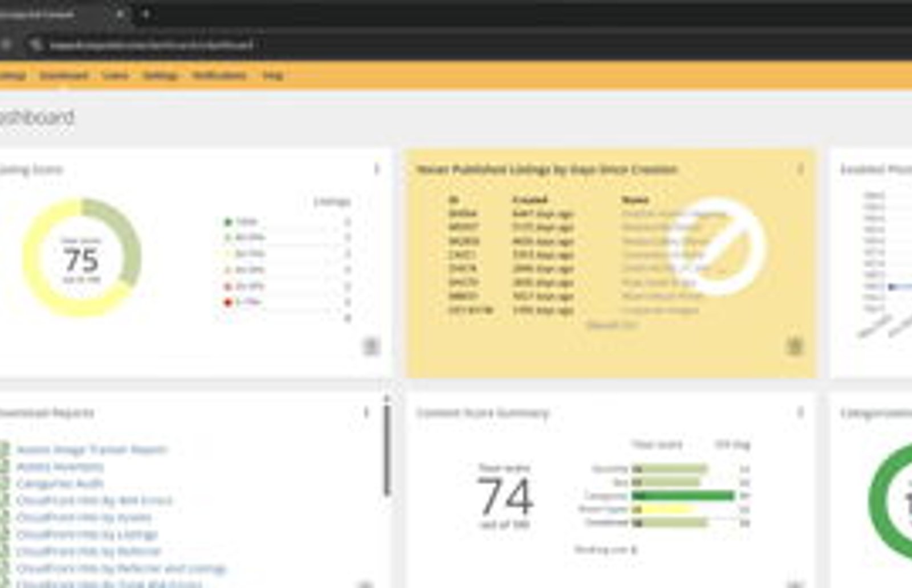
Task: Close the open browser tab
Action: [120, 14]
